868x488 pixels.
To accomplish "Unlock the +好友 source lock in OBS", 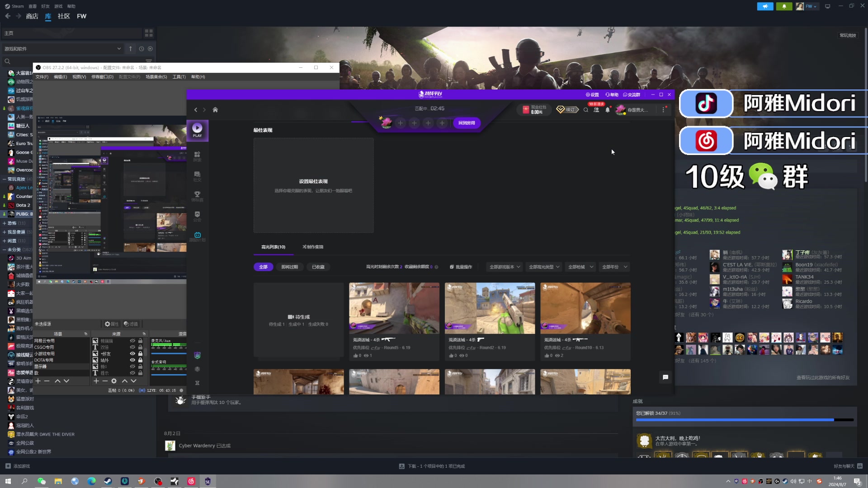I will [x=140, y=354].
